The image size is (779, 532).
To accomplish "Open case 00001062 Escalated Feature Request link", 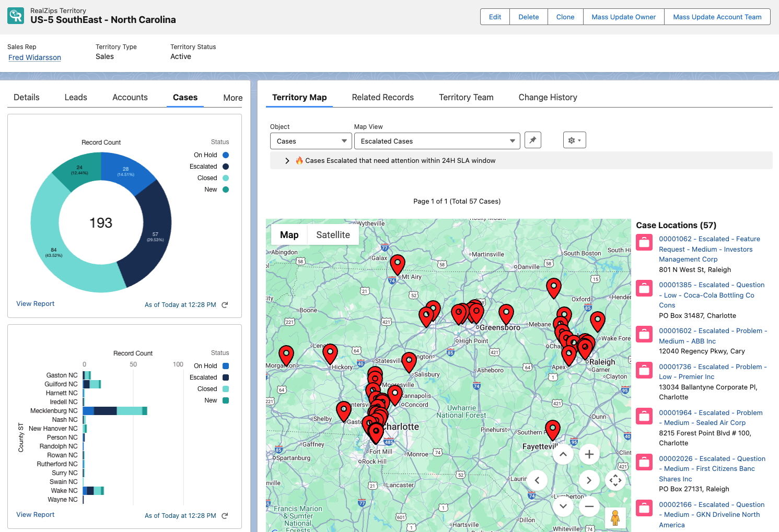I will click(x=710, y=249).
